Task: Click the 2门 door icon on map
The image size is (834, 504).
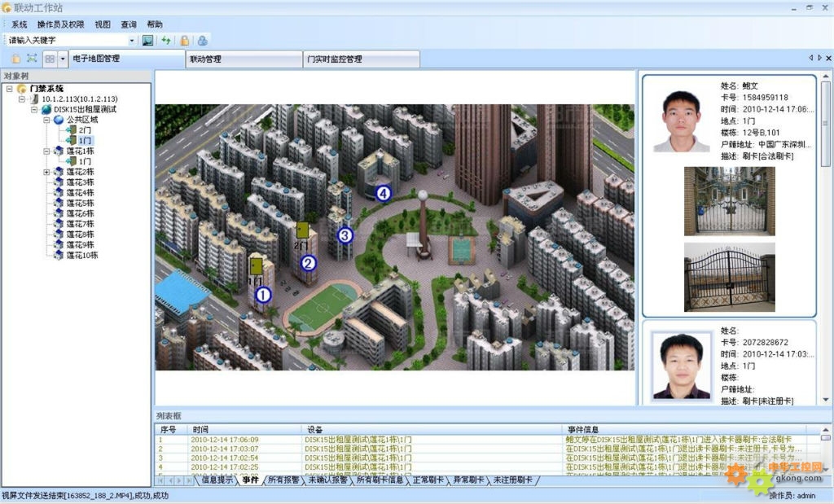Action: coord(302,231)
